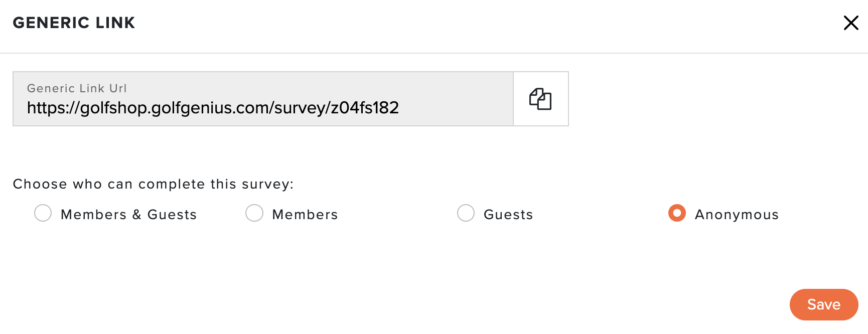
Task: Select the Members radio button circle
Action: click(254, 213)
